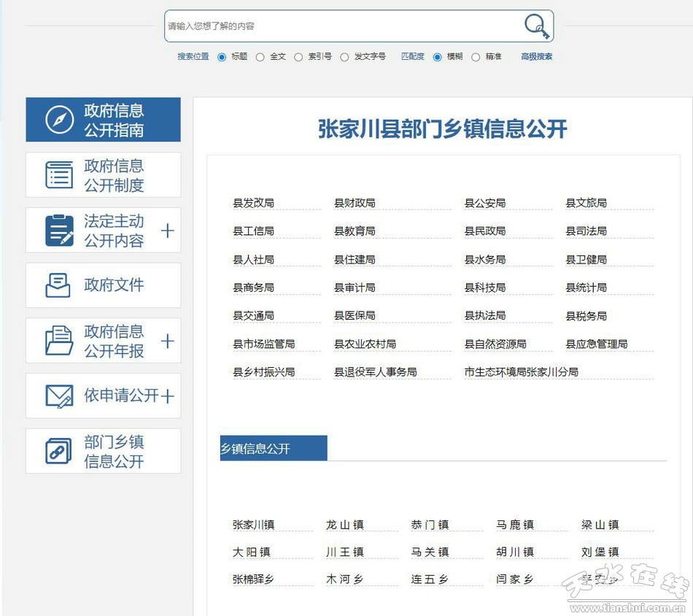693x616 pixels.
Task: Click the search text input field
Action: tap(343, 26)
